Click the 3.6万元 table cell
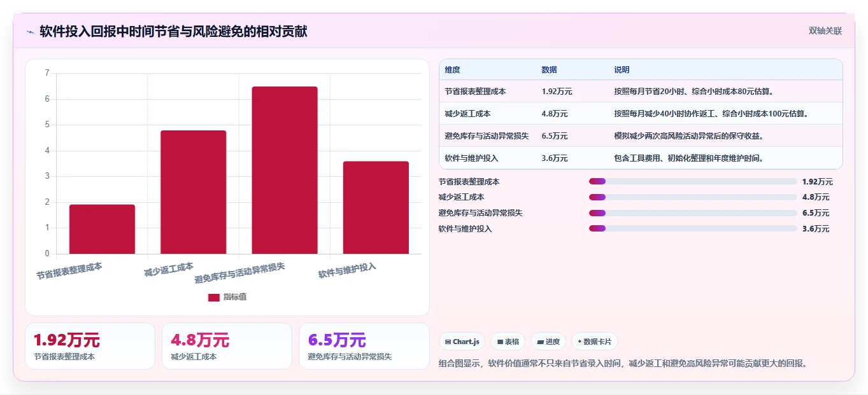868x395 pixels. 555,158
